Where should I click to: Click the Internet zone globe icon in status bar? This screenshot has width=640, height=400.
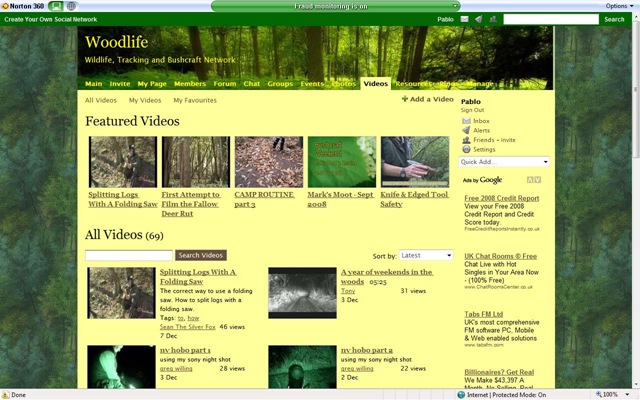(461, 395)
